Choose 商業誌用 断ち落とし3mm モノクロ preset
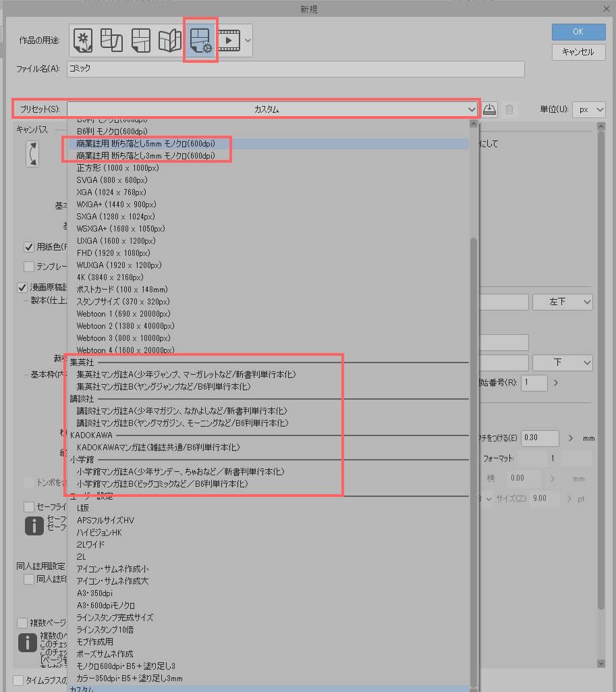The image size is (616, 692). coord(268,156)
